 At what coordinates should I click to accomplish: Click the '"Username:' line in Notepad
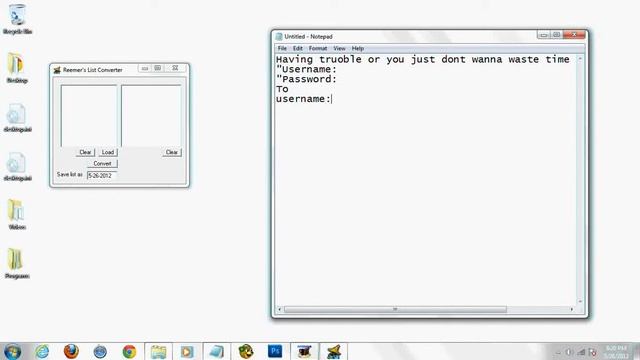click(x=307, y=69)
